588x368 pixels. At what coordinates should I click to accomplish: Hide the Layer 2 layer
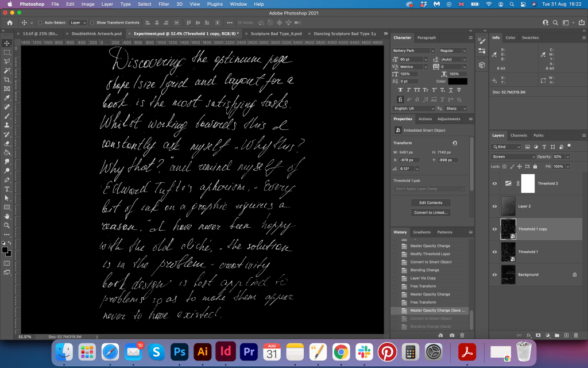pos(495,206)
